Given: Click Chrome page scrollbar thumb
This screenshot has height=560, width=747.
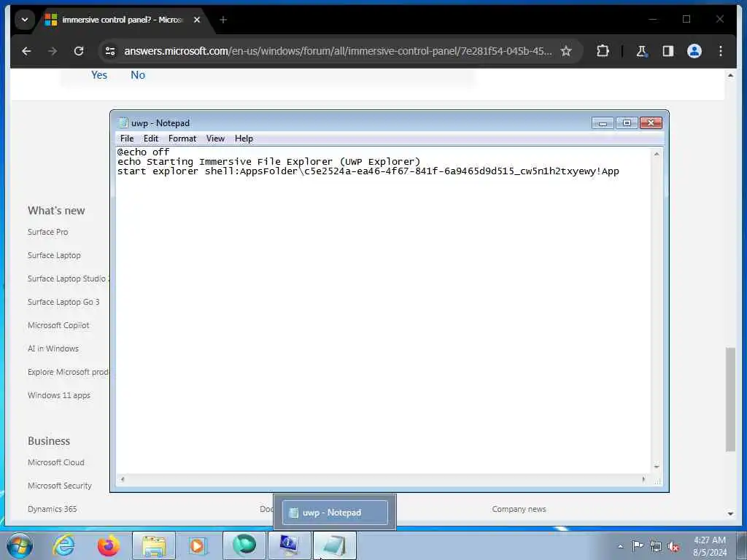Looking at the screenshot, I should (730, 399).
